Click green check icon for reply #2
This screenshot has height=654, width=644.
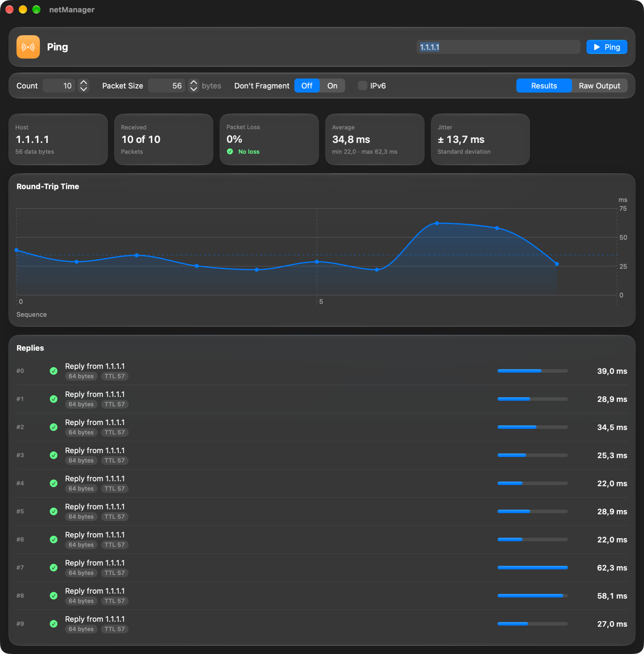54,427
